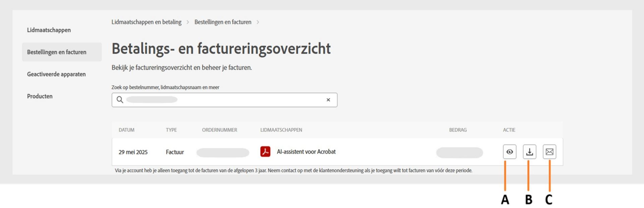The image size is (644, 208).
Task: Clear the search field with the X
Action: point(328,100)
